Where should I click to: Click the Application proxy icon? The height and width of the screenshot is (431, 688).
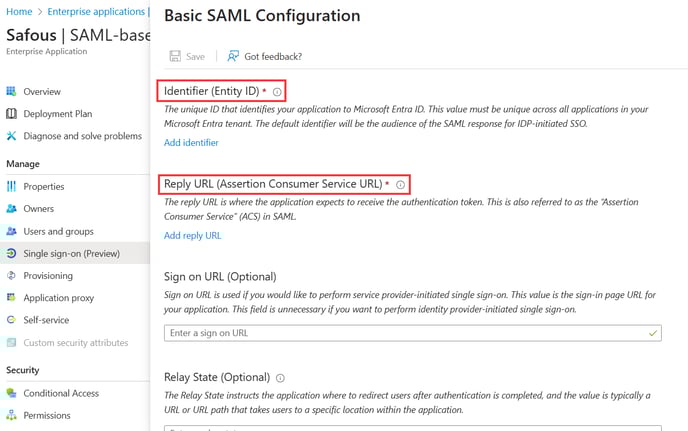pyautogui.click(x=12, y=298)
